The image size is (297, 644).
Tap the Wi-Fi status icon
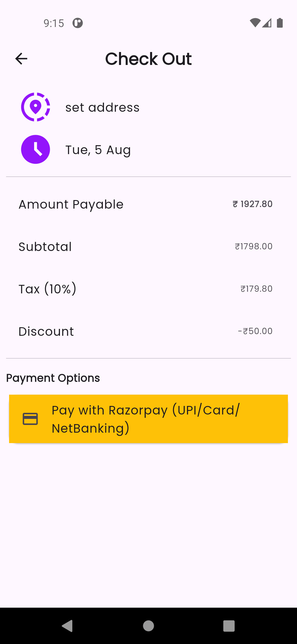pyautogui.click(x=255, y=23)
